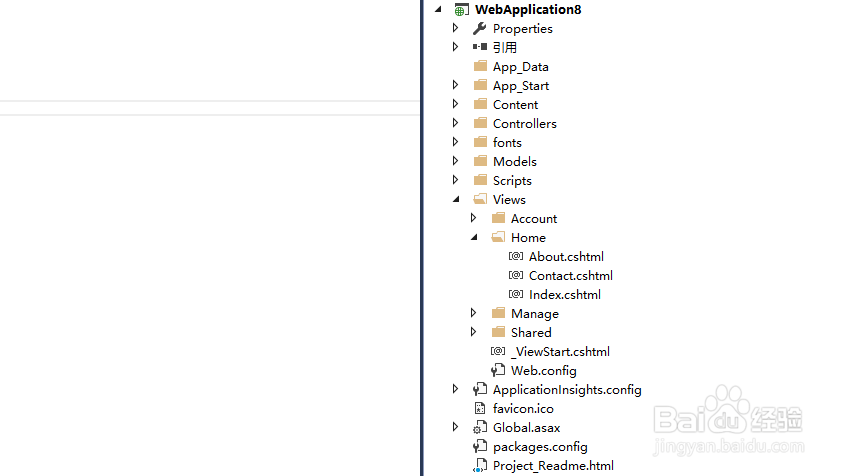The height and width of the screenshot is (476, 852).
Task: Click the About.cshtml file icon
Action: point(516,257)
